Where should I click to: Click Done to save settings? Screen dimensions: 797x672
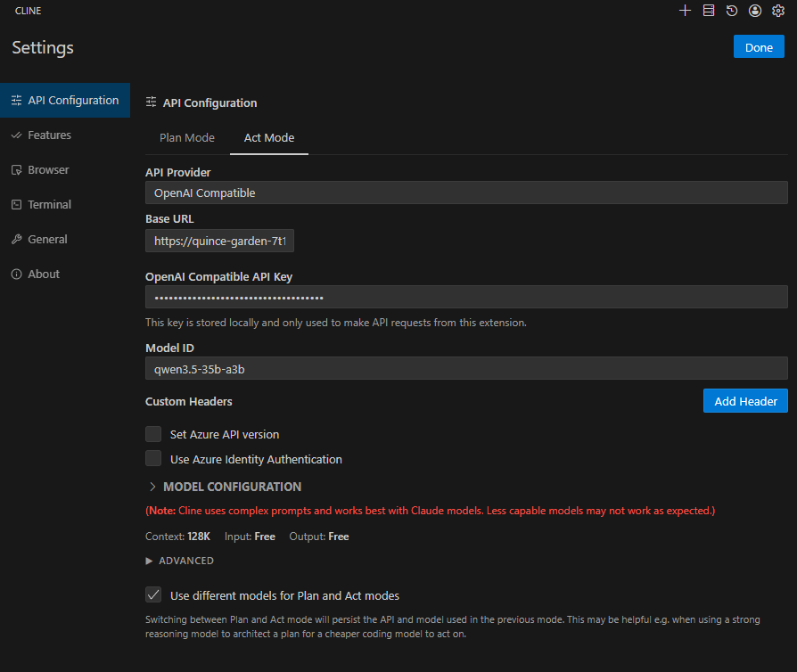coord(759,46)
